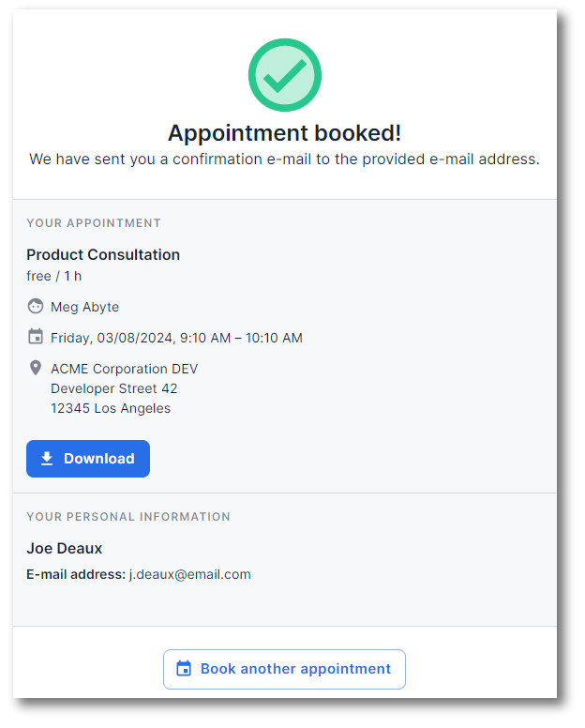The width and height of the screenshot is (585, 728).
Task: Click the YOUR APPOINTMENT section label
Action: (x=94, y=223)
